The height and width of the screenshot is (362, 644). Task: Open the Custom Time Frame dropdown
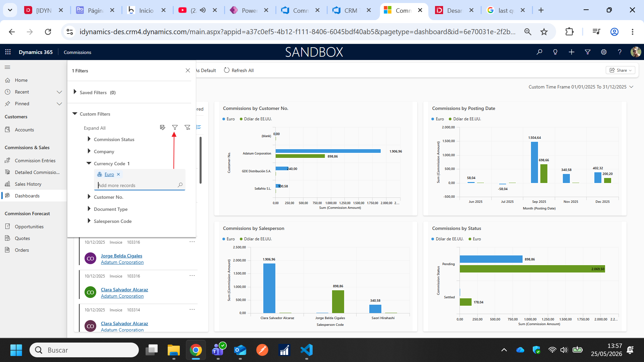tap(581, 87)
